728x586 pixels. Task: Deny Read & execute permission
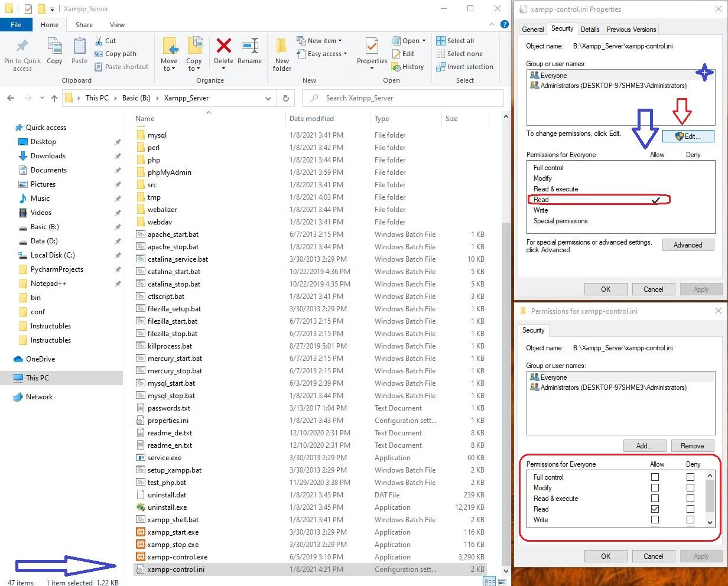[x=690, y=498]
